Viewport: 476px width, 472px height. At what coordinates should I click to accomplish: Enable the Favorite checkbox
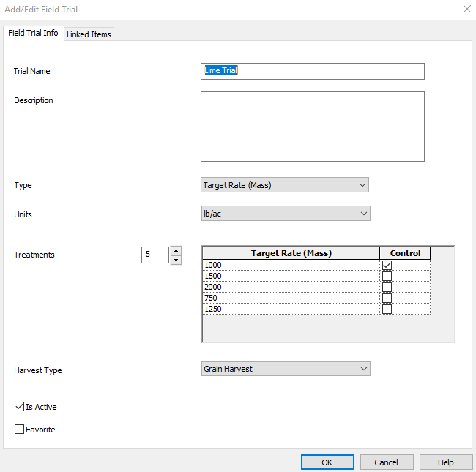(x=20, y=430)
